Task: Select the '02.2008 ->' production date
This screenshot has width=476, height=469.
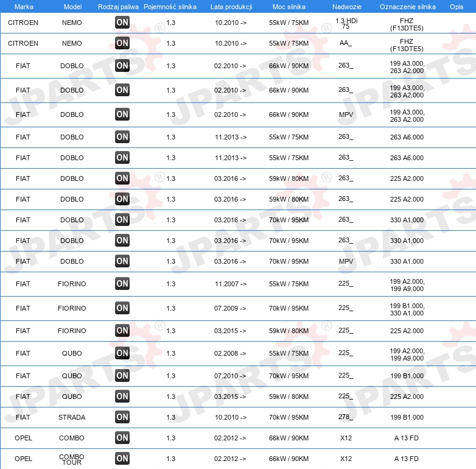Action: [x=230, y=353]
